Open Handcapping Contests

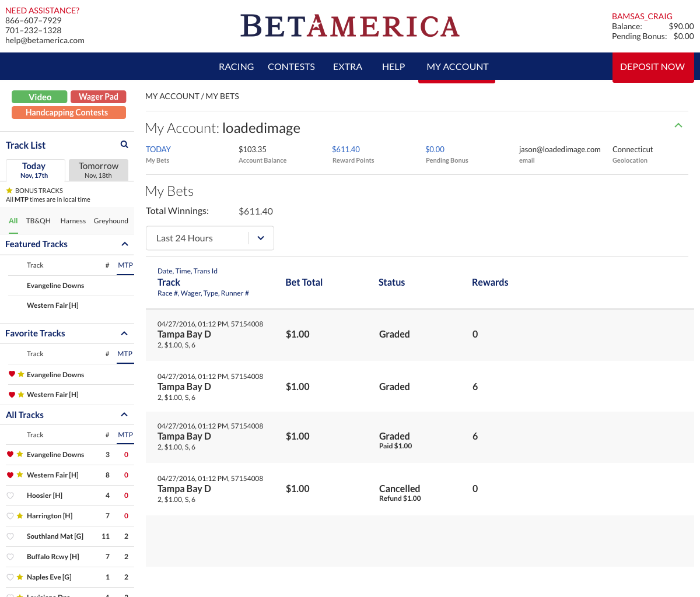coord(69,113)
